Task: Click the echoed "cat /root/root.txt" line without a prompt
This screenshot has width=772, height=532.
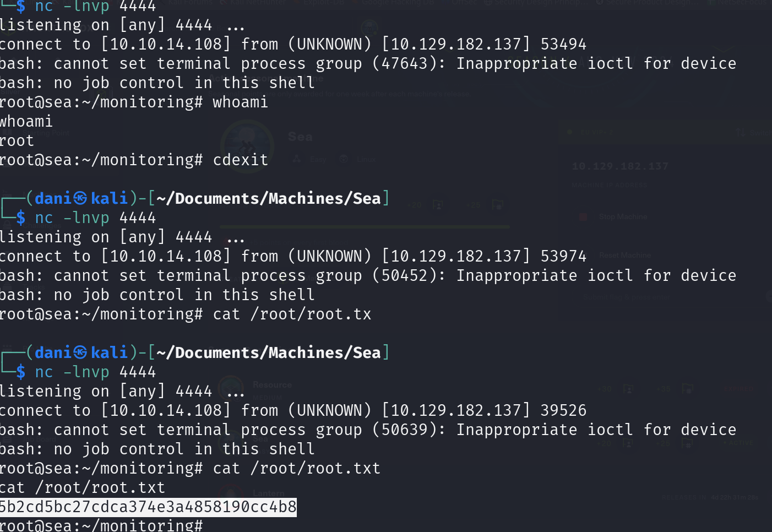Action: click(x=83, y=487)
